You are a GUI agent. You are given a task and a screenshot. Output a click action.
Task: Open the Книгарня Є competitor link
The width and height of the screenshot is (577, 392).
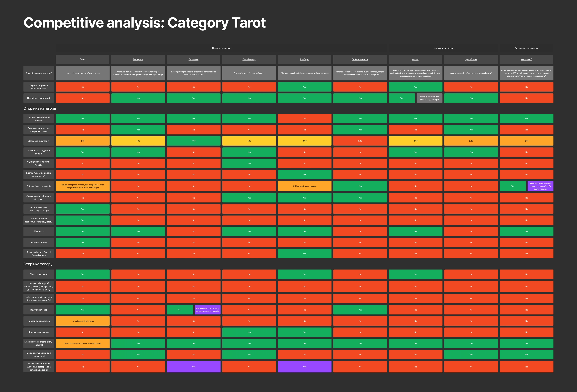526,59
